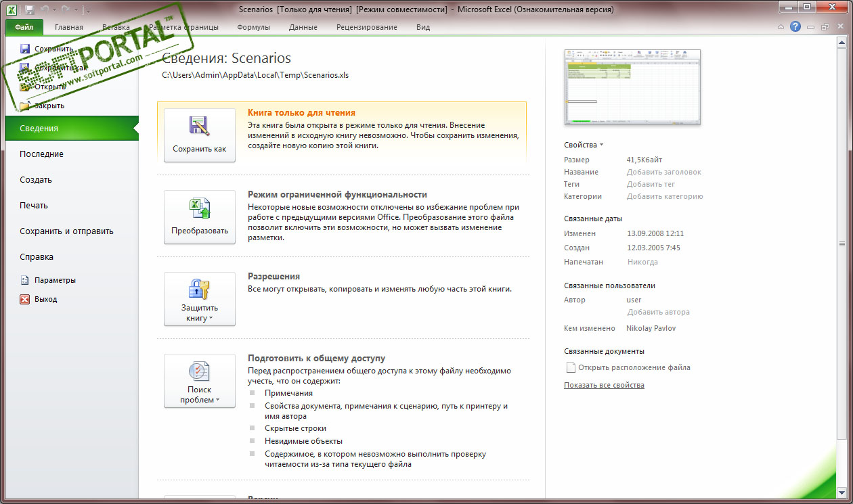Click the Закрыть folder icon item
Image resolution: width=853 pixels, height=504 pixels.
click(x=25, y=106)
